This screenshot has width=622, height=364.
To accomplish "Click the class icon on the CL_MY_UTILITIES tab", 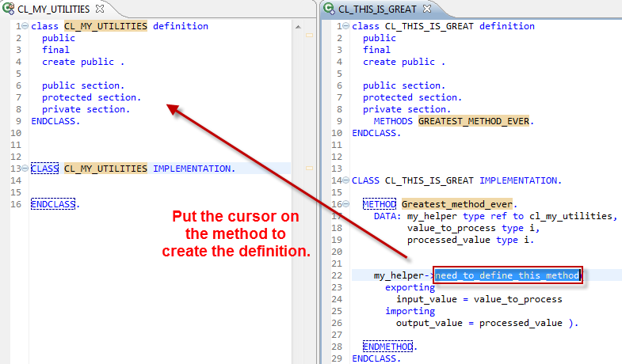I will (x=9, y=9).
